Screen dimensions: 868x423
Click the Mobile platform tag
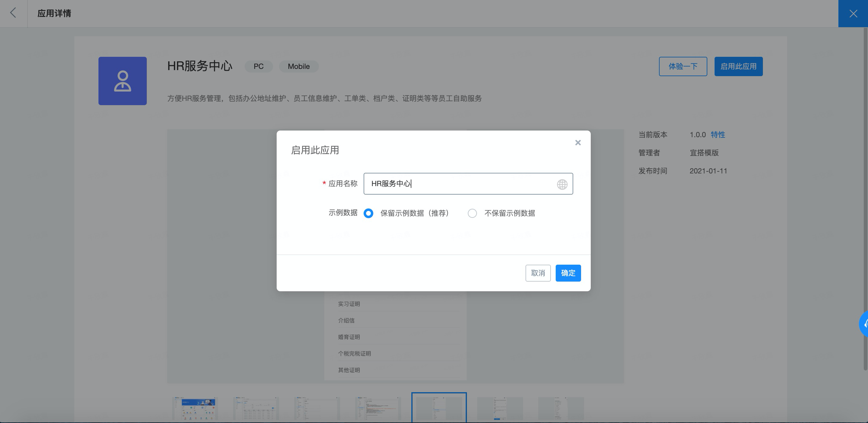click(298, 66)
